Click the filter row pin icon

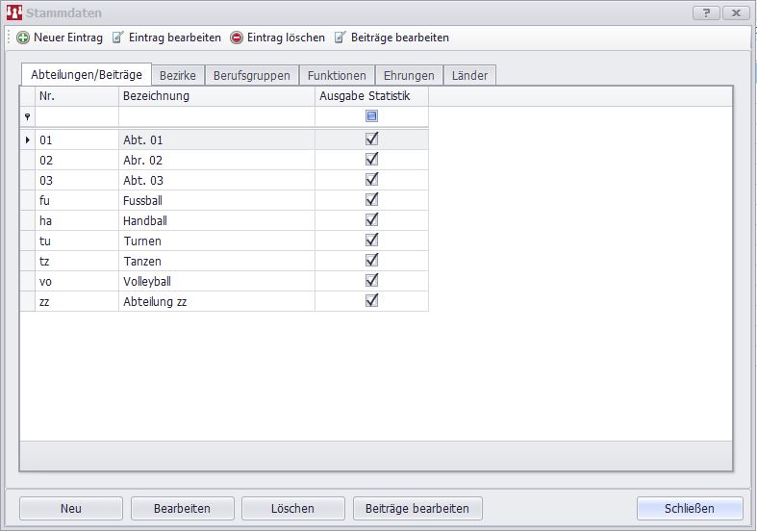tap(27, 116)
